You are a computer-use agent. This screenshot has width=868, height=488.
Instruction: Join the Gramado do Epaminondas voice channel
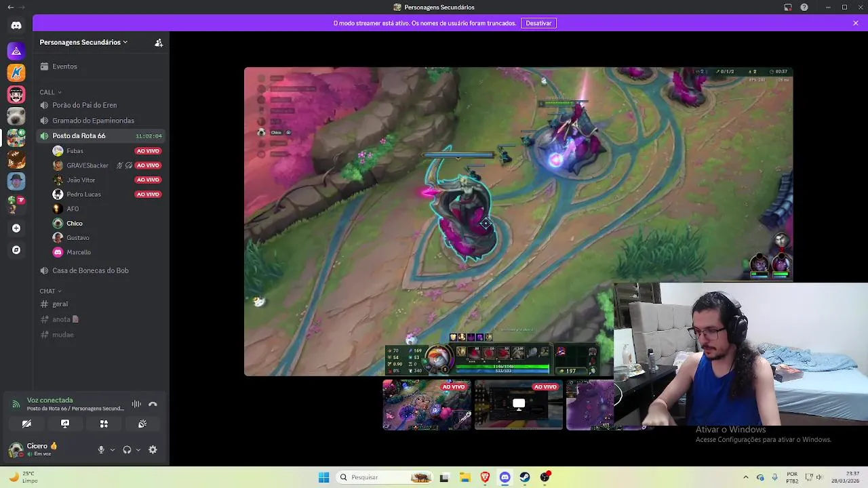[x=102, y=121]
